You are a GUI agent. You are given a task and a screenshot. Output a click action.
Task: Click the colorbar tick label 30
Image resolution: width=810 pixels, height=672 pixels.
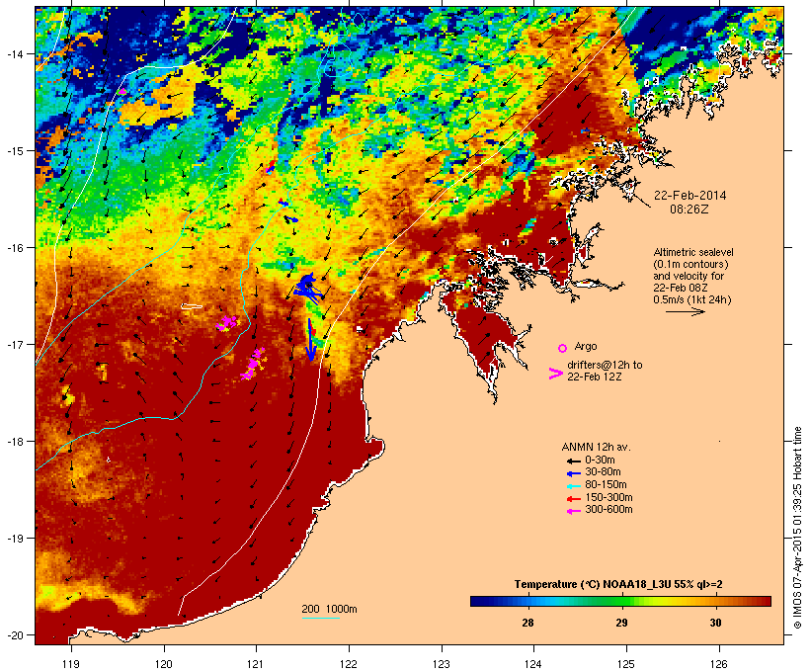(x=715, y=623)
